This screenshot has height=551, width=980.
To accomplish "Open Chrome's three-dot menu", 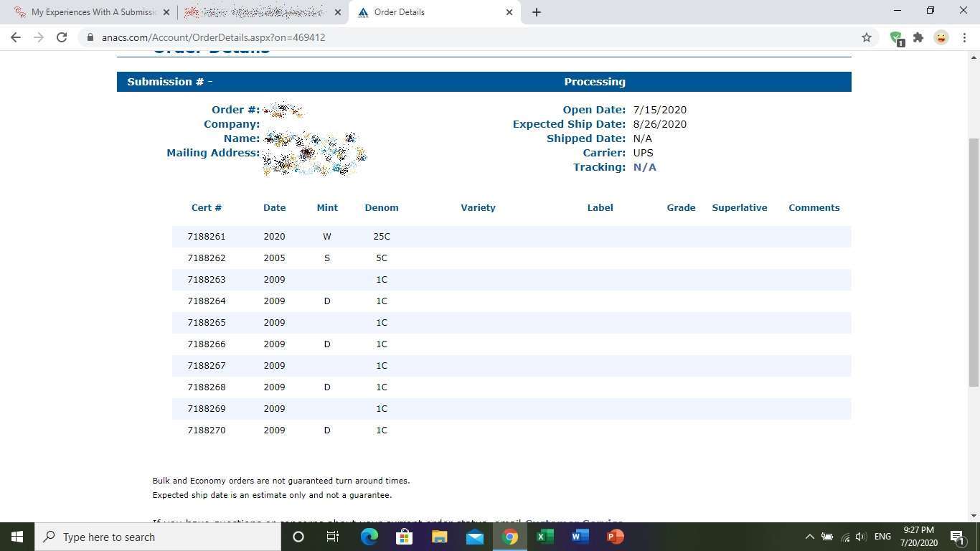I will (963, 37).
